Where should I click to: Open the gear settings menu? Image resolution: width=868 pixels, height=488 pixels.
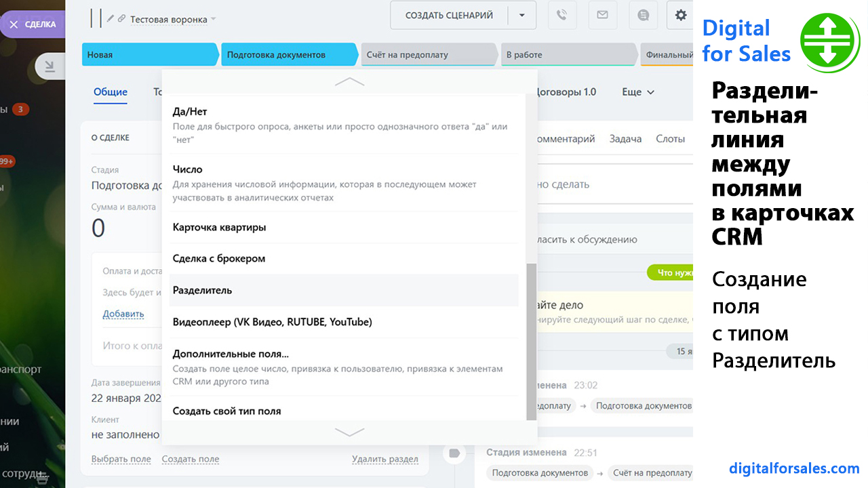pyautogui.click(x=681, y=15)
